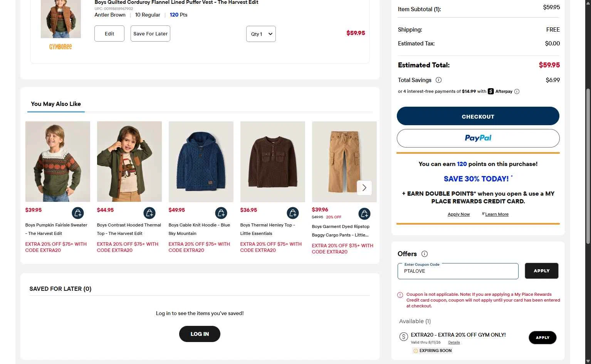Click the navy CHECKOUT button
This screenshot has height=364, width=591.
(x=478, y=116)
